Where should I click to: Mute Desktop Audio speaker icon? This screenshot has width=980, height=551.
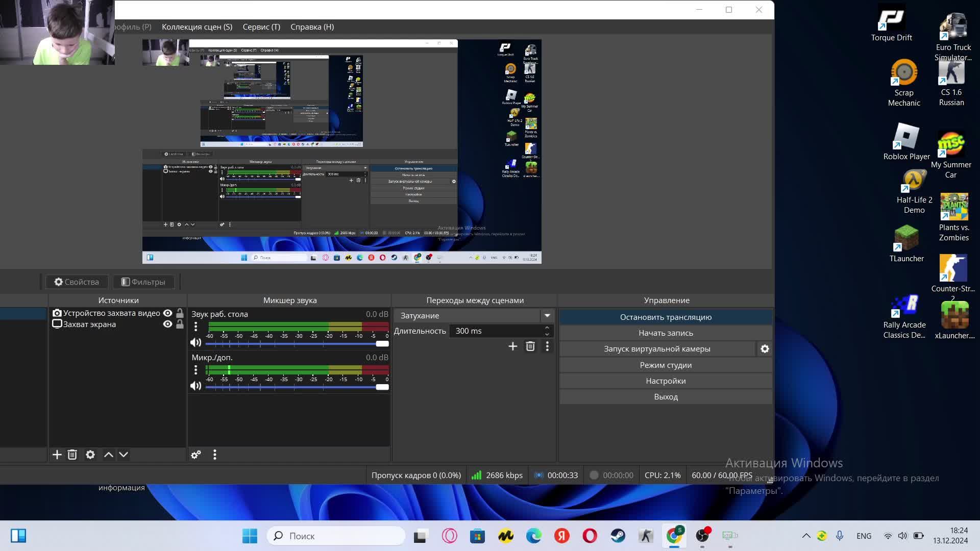point(195,343)
